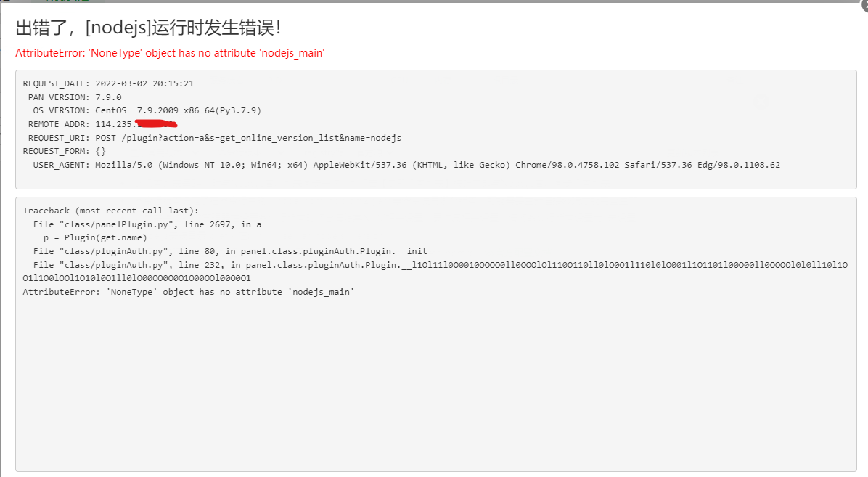Click the REQUEST_FORM empty braces value
This screenshot has height=477, width=868.
(x=100, y=151)
